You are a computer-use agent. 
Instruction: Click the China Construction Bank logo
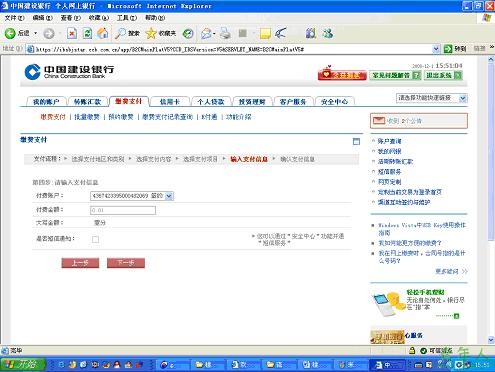pos(69,72)
